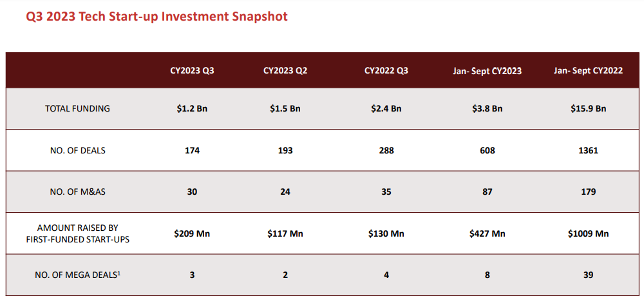Viewport: 644px width, 305px height.
Task: Click the $1.2 Bn total funding cell
Action: (192, 108)
